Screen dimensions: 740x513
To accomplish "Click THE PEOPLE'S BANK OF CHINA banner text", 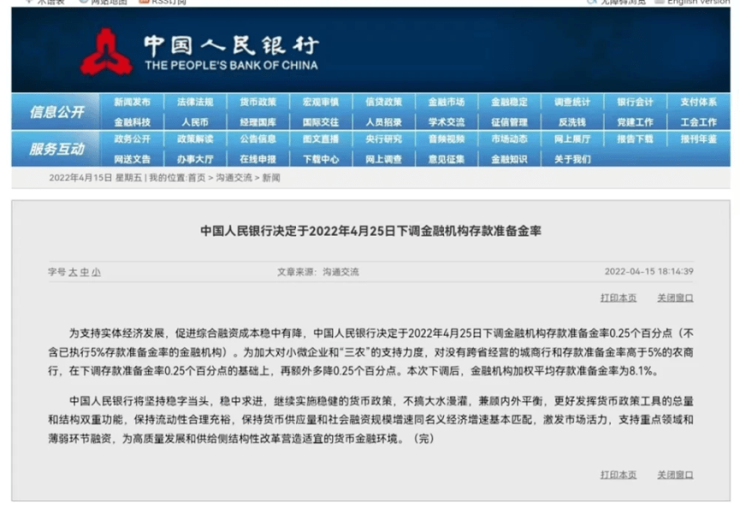I will coord(231,65).
